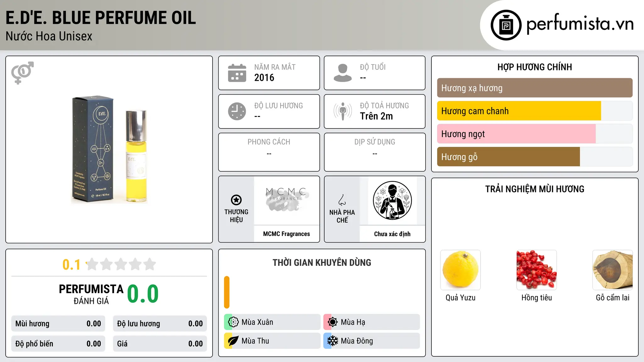Click the Hương gỗ accord bar

[535, 157]
